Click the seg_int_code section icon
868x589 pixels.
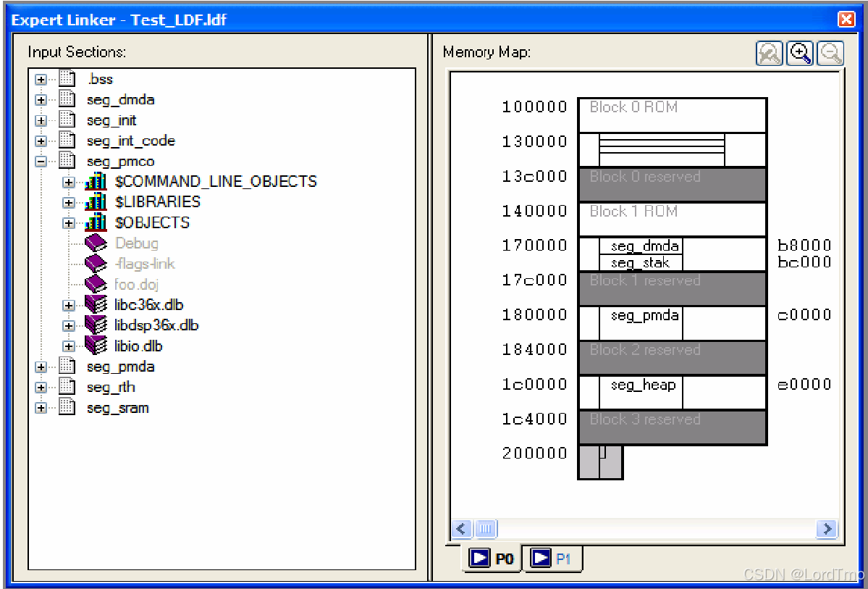pos(67,140)
